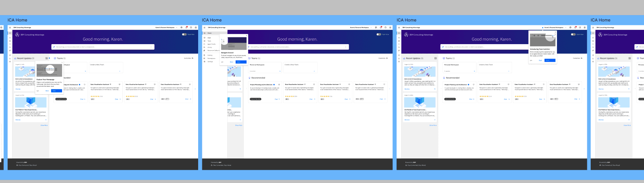Click help icon in Navigate Around frame header
644x183 pixels.
click(386, 28)
